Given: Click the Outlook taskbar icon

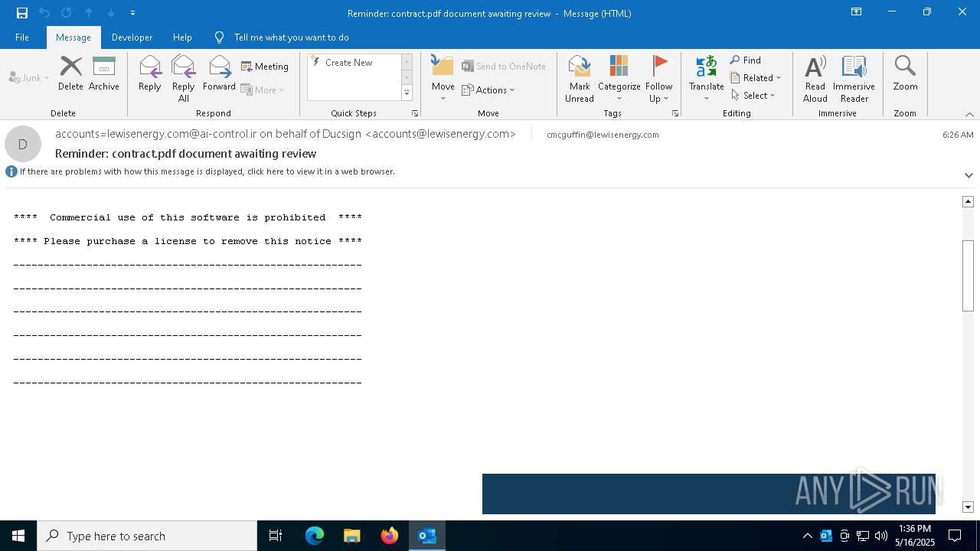Looking at the screenshot, I should point(426,536).
